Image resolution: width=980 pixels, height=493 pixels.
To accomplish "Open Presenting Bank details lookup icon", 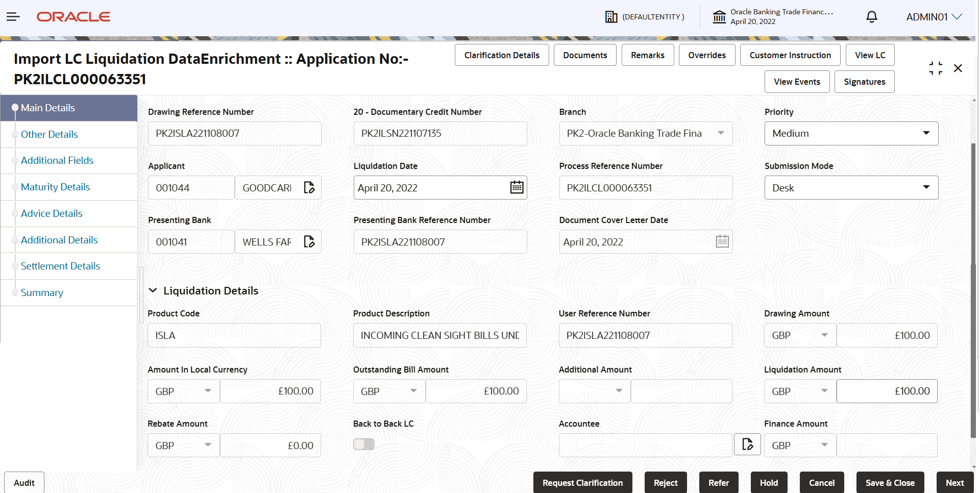I will (309, 242).
